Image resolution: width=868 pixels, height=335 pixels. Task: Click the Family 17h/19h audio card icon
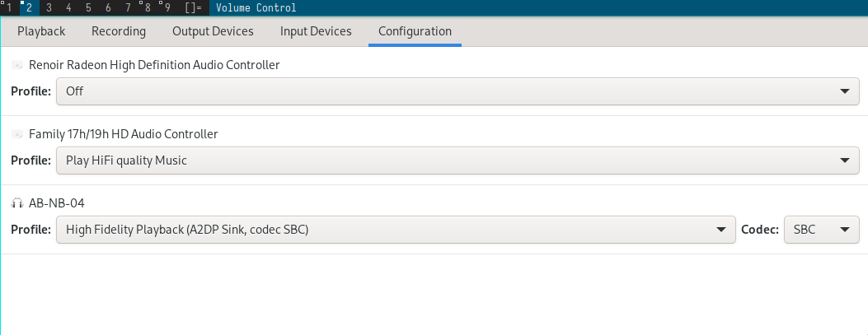(x=17, y=134)
